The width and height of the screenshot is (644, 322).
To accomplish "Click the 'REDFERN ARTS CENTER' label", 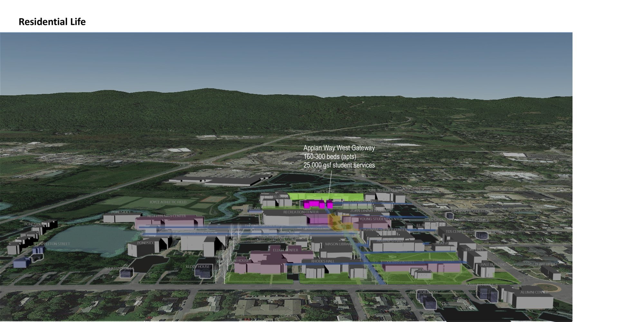I will [x=166, y=216].
